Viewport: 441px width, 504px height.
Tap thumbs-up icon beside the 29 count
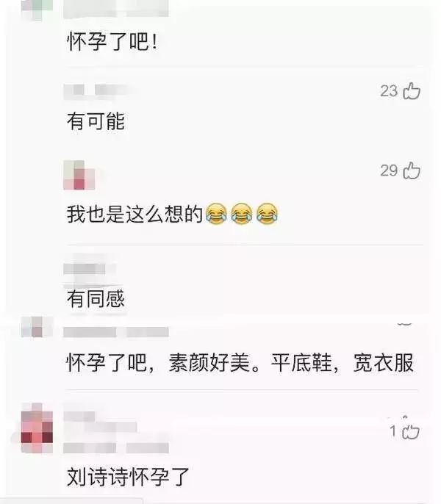pyautogui.click(x=412, y=170)
